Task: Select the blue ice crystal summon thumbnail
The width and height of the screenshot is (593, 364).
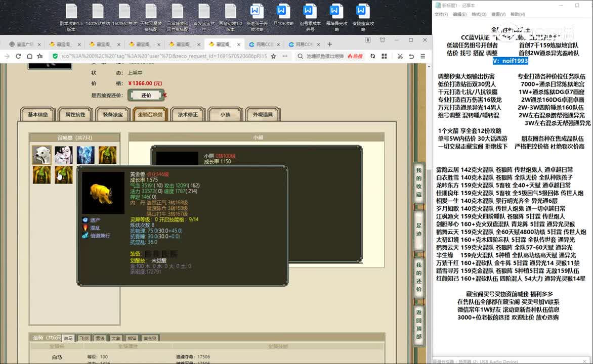Action: [86, 155]
